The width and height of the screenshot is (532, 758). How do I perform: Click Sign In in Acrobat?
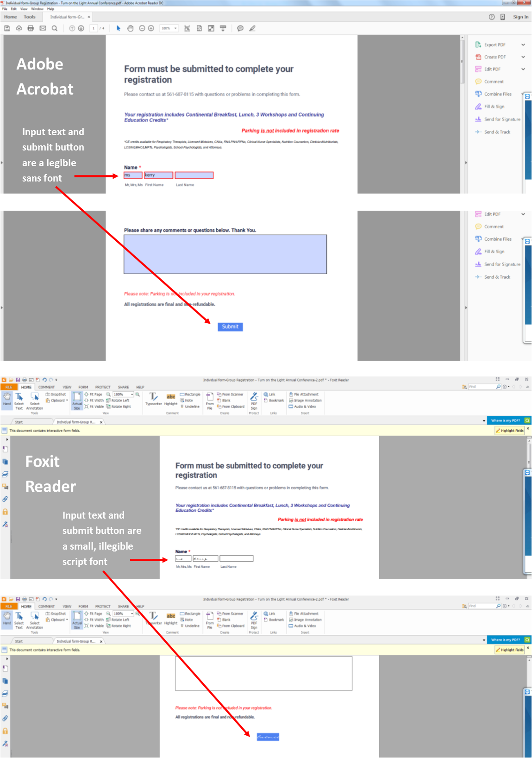tap(520, 17)
